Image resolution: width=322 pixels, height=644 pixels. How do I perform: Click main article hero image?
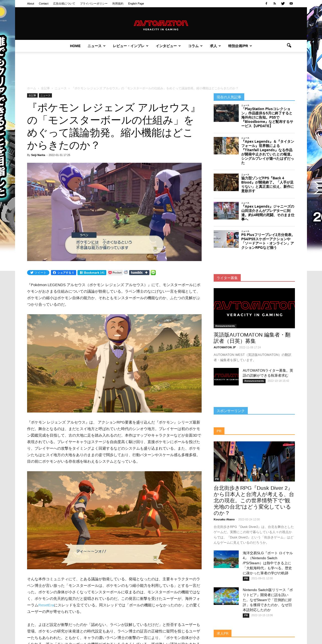(x=114, y=212)
